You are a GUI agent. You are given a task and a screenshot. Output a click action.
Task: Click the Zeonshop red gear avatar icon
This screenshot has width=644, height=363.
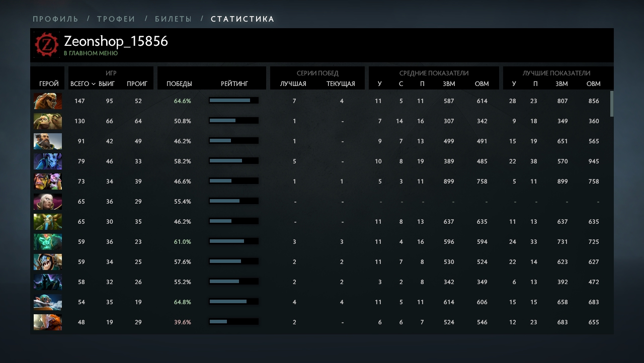47,45
